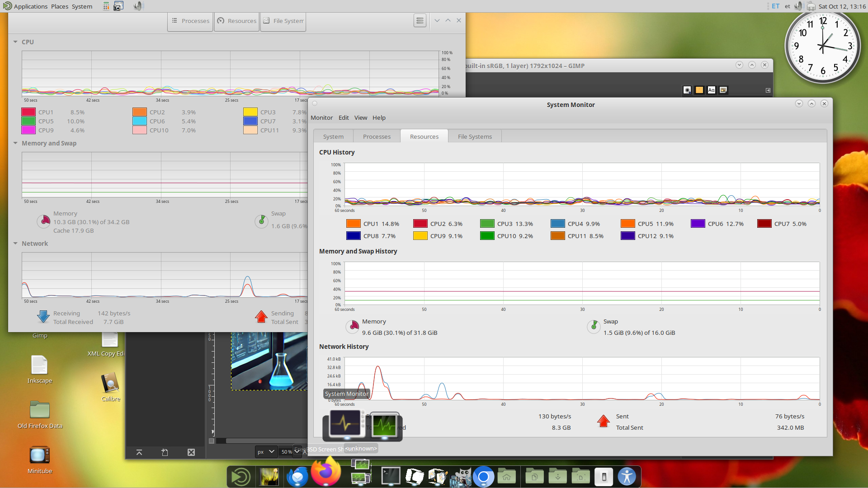Change the CPU7 dark red color swatch
Image resolution: width=868 pixels, height=488 pixels.
click(764, 224)
